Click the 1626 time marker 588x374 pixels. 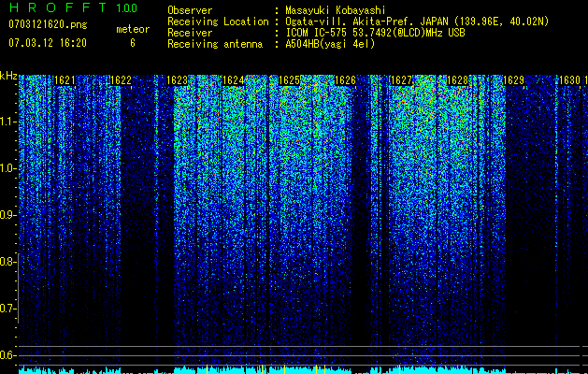(345, 80)
